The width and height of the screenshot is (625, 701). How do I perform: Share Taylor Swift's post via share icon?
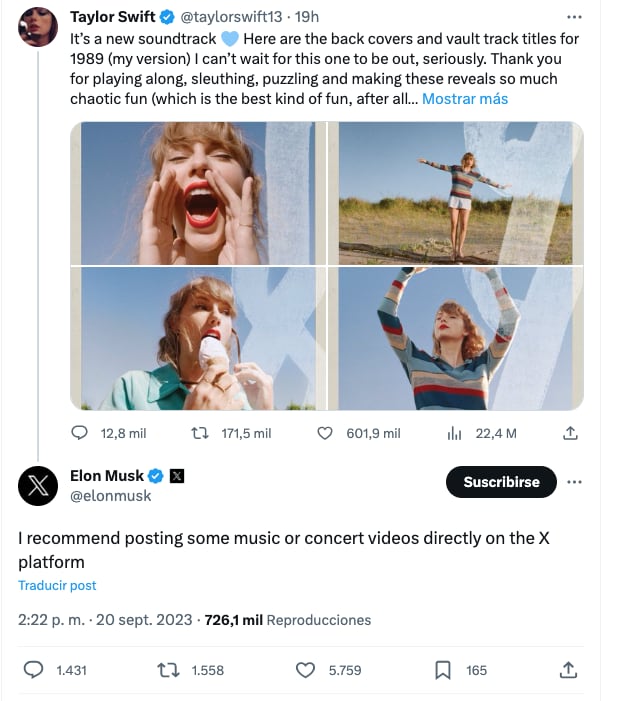pos(570,433)
